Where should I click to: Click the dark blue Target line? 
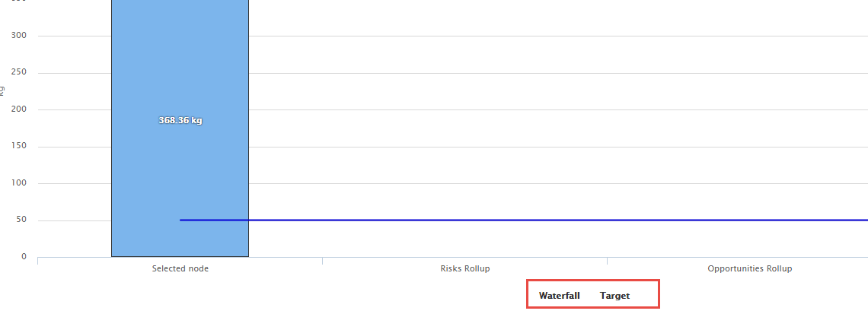pos(533,220)
